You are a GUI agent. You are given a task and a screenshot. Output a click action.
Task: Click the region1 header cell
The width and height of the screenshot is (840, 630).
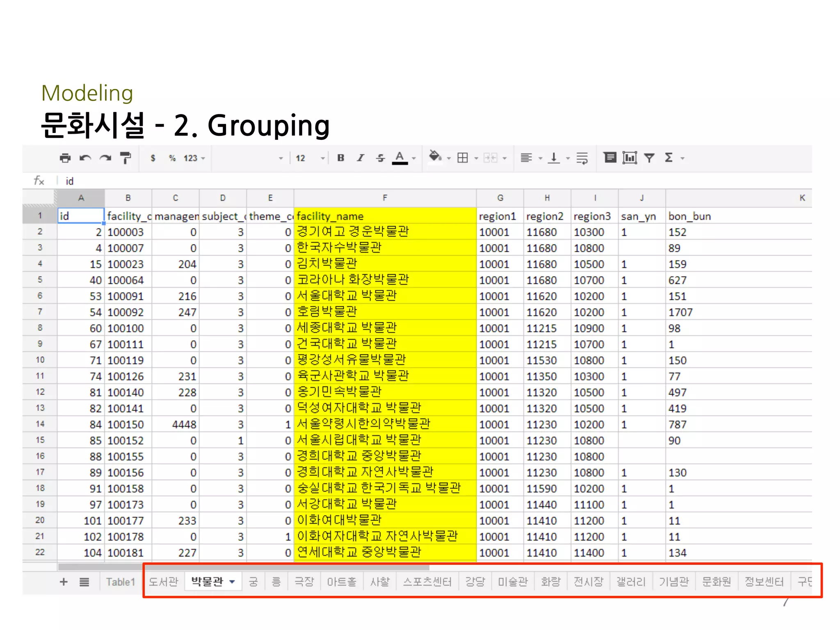(500, 216)
